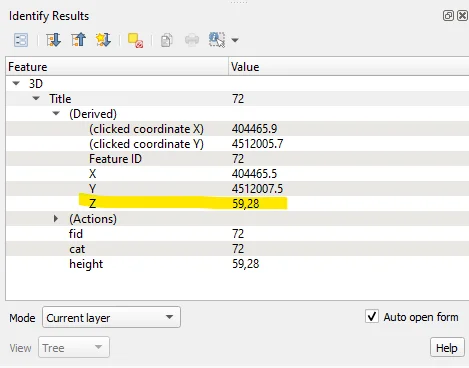Click the Clear Results icon
This screenshot has height=368, width=469.
(x=135, y=40)
